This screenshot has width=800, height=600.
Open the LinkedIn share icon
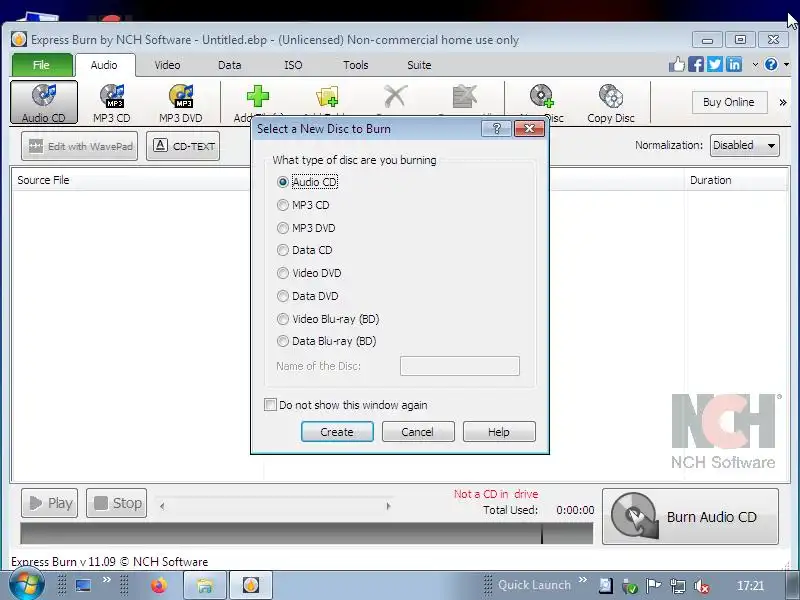[x=734, y=64]
